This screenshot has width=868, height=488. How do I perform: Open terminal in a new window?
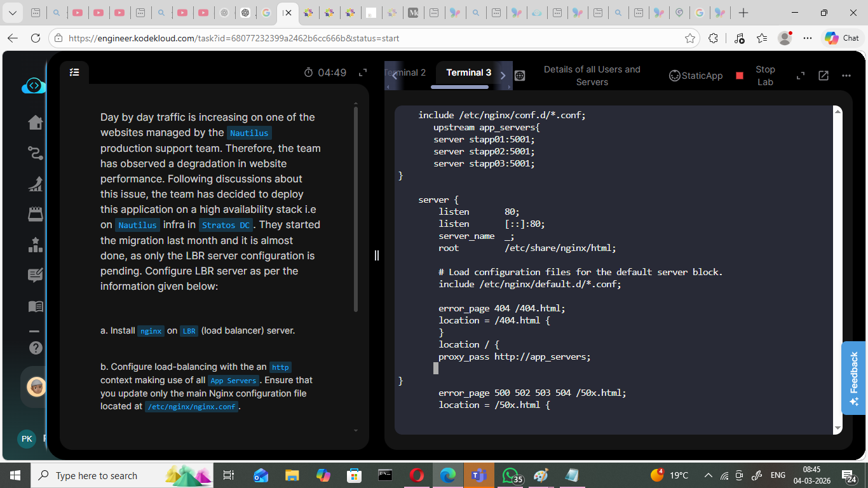tap(824, 76)
